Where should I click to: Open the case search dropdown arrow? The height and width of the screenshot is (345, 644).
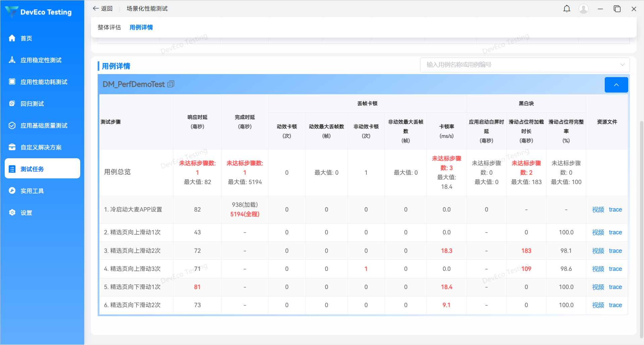[623, 65]
